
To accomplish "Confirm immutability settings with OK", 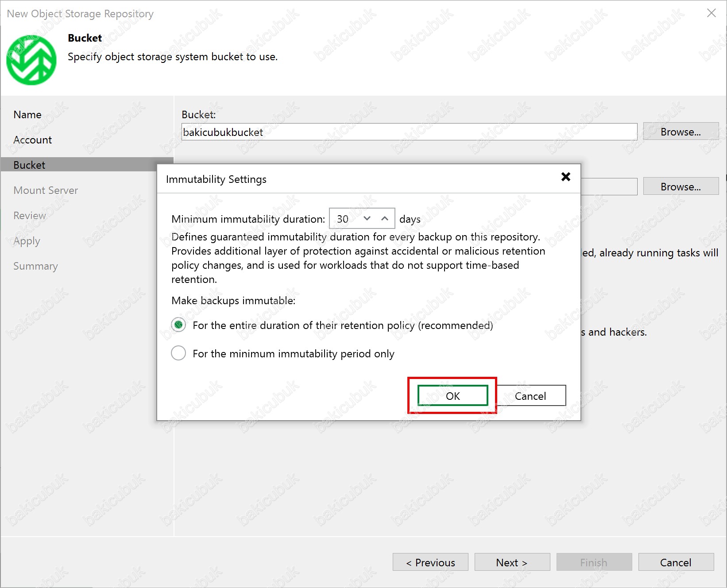I will (452, 396).
